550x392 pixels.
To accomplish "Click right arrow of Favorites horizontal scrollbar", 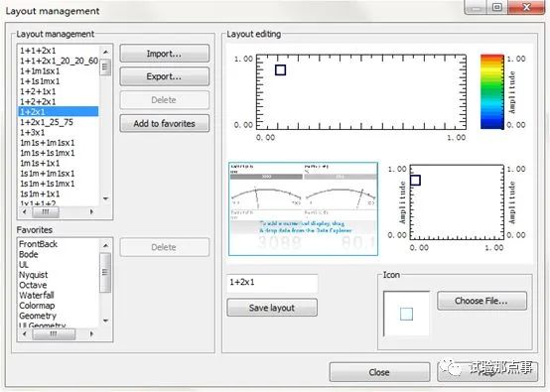I will (91, 333).
